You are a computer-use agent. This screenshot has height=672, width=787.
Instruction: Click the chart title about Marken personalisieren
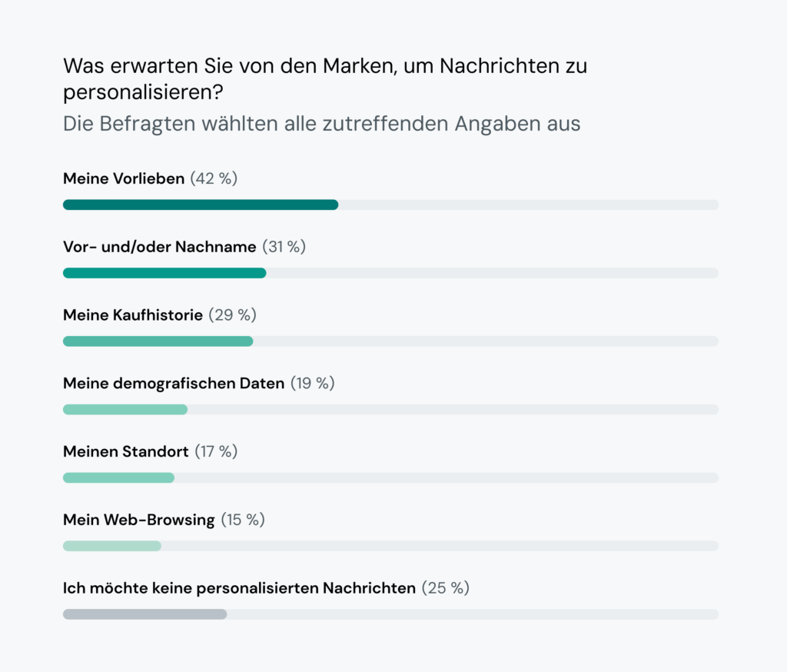(x=325, y=78)
